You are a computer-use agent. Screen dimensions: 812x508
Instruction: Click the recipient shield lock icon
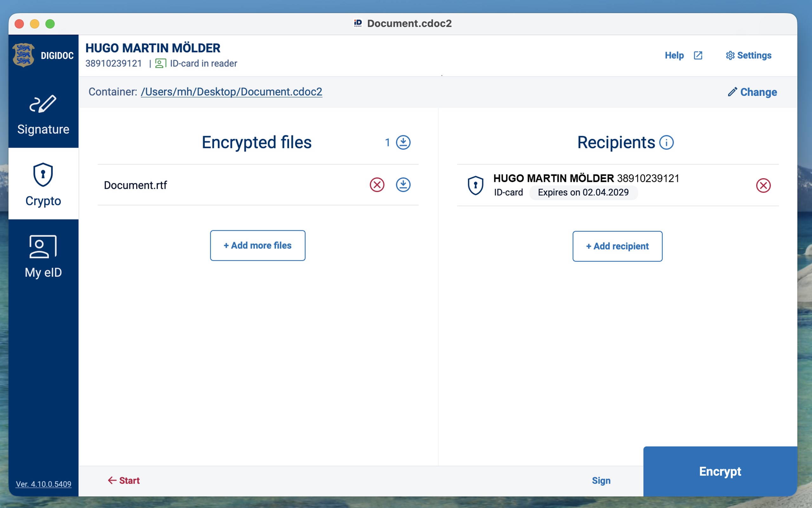[x=475, y=185]
